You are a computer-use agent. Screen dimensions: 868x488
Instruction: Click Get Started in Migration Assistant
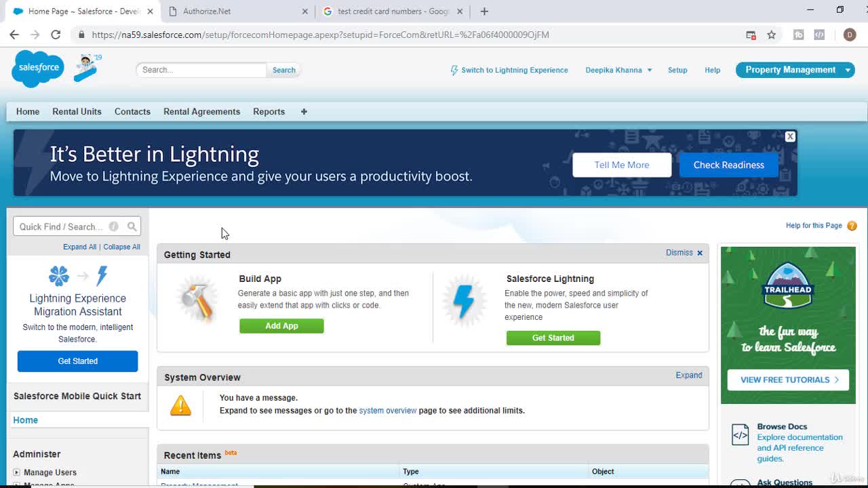pyautogui.click(x=77, y=361)
